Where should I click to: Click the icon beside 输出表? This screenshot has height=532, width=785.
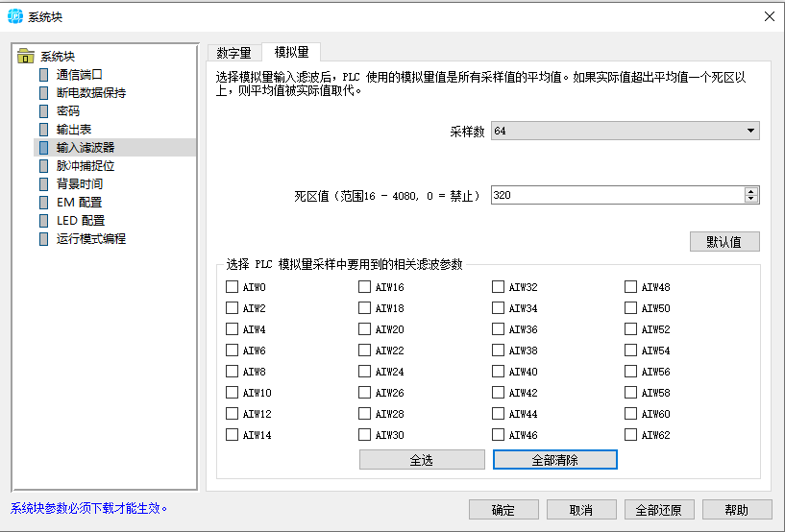tap(44, 129)
